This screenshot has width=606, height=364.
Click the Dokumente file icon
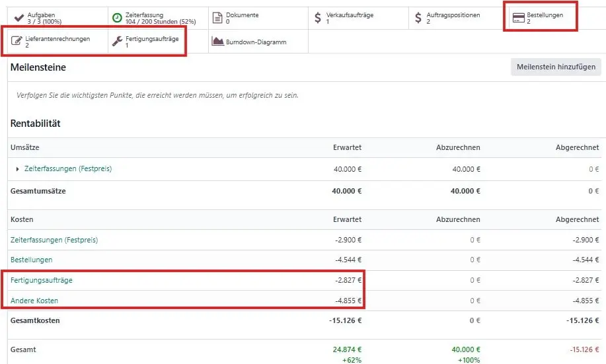[x=217, y=18]
